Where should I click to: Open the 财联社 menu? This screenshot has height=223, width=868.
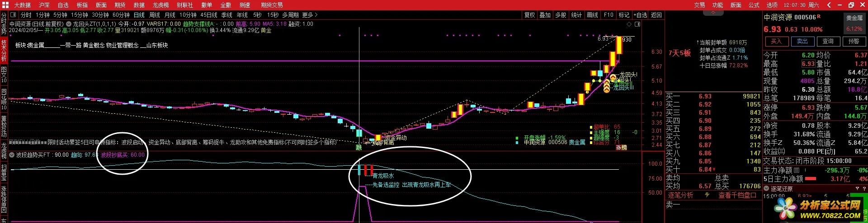pyautogui.click(x=185, y=5)
